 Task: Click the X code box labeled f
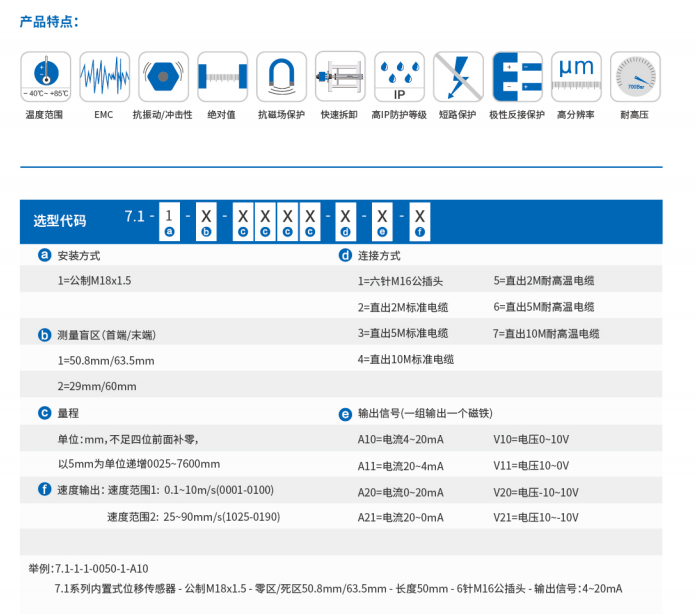pyautogui.click(x=418, y=217)
